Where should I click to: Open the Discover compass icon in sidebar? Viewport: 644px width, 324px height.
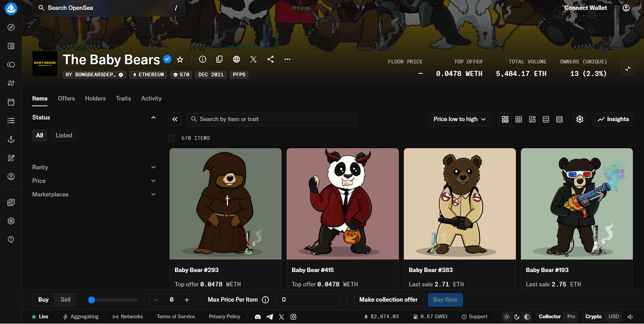(11, 27)
